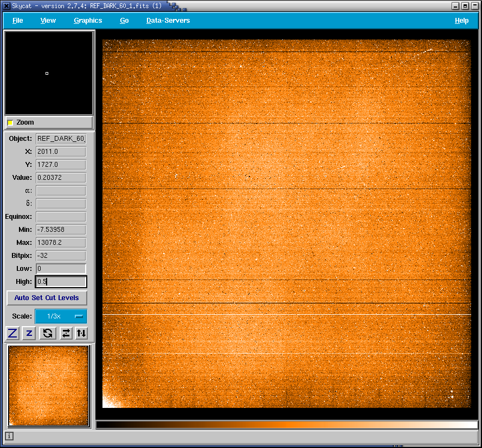Toggle the Zoom window checkbox
The image size is (482, 448).
click(x=10, y=122)
